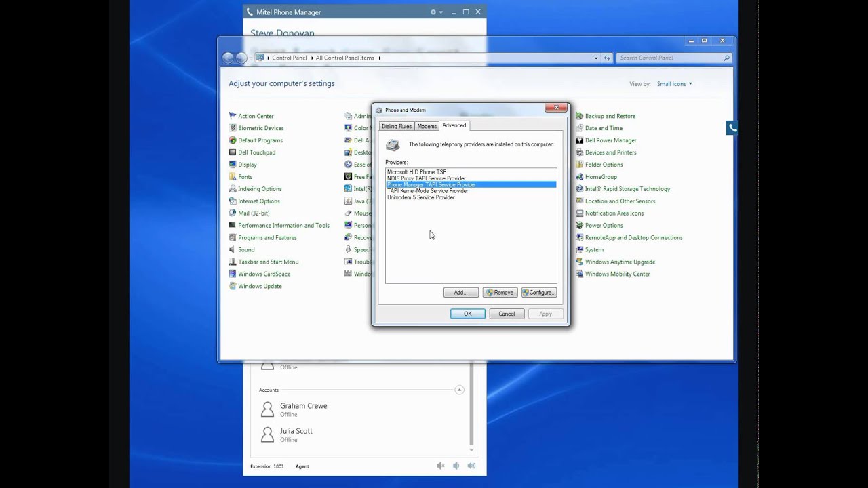Open RemoteApp and Desktop Connections
Screen dimensions: 868x488
coord(633,238)
